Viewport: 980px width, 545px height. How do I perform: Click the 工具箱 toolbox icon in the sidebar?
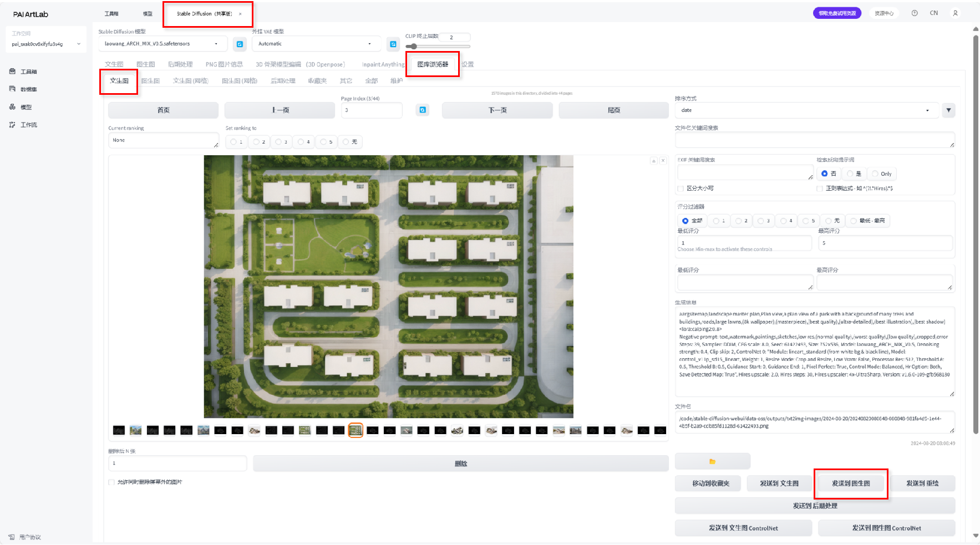[12, 72]
